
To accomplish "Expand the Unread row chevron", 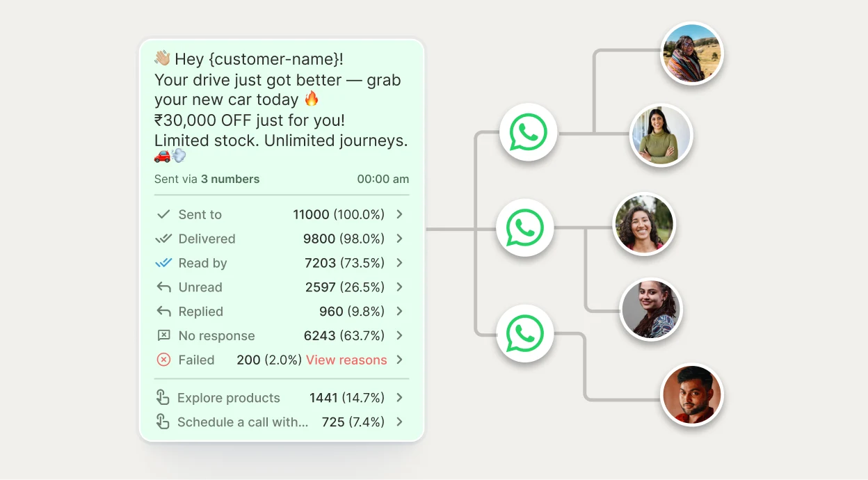I will click(400, 287).
